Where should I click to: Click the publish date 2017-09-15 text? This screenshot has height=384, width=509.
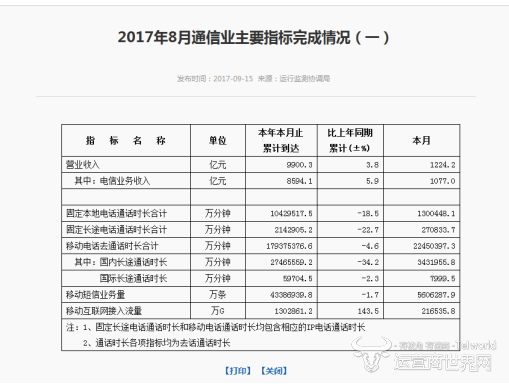click(x=233, y=79)
